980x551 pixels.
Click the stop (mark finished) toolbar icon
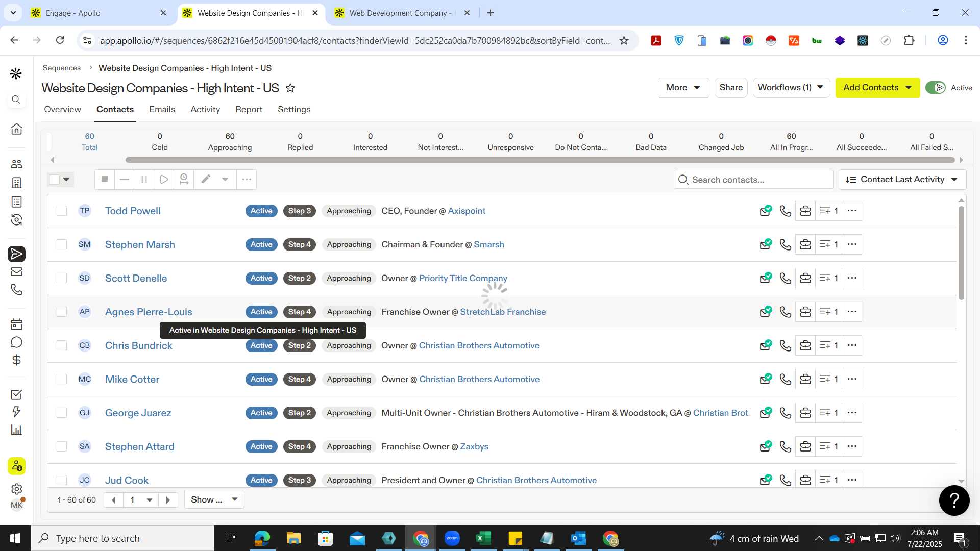(x=105, y=179)
